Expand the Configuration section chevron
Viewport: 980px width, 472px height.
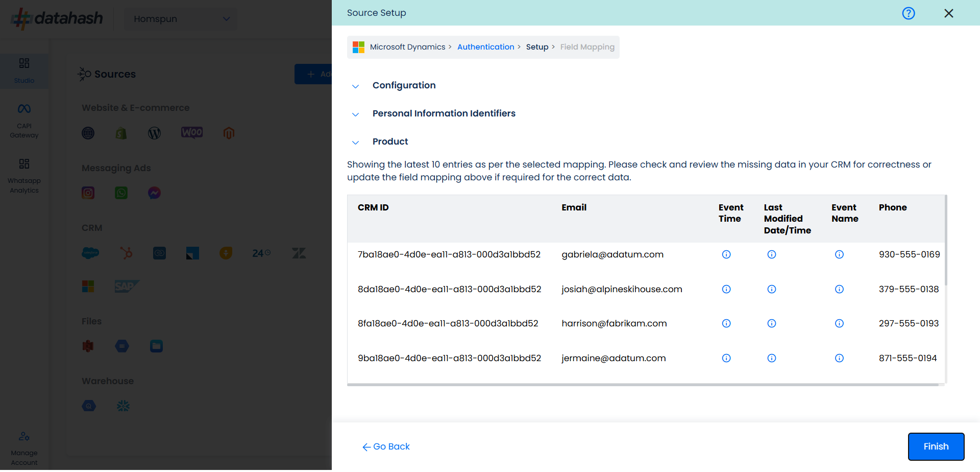[x=356, y=86]
